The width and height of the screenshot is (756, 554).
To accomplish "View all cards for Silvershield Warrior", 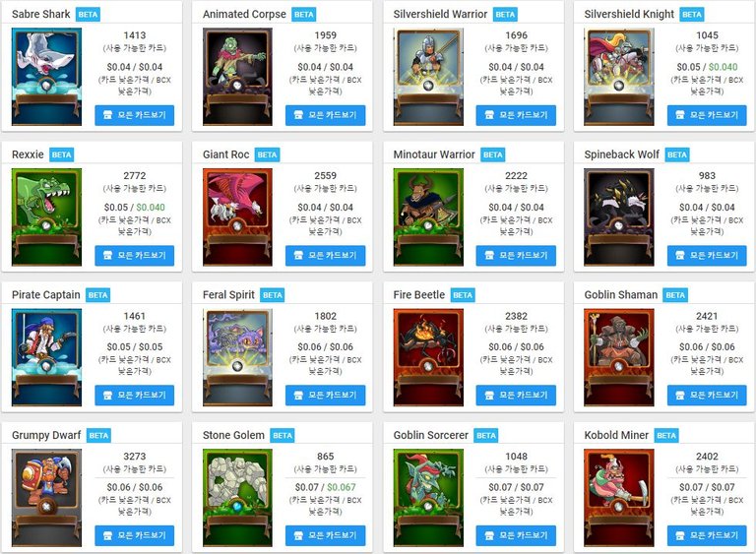I will click(x=516, y=115).
